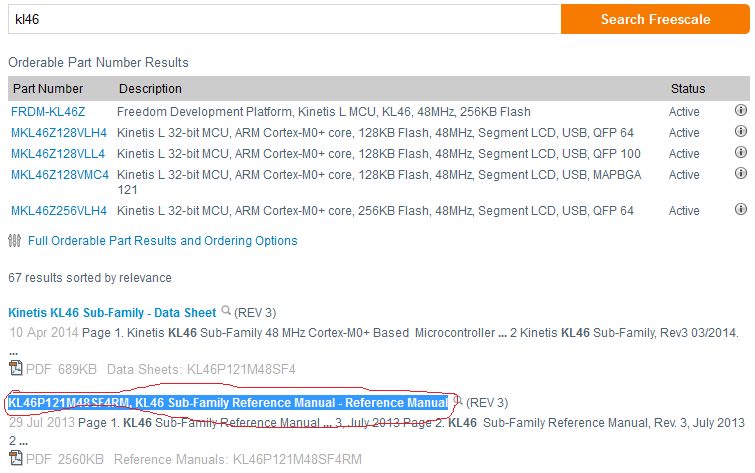Image resolution: width=755 pixels, height=473 pixels.
Task: Click the QFP 100 description of MKL46Z128VLL4
Action: 378,154
